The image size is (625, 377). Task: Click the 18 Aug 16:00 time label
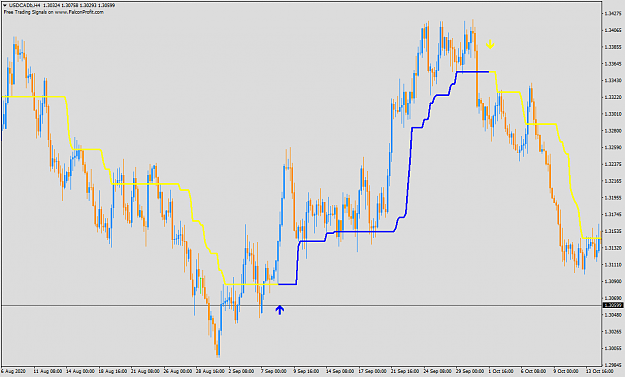click(x=113, y=371)
